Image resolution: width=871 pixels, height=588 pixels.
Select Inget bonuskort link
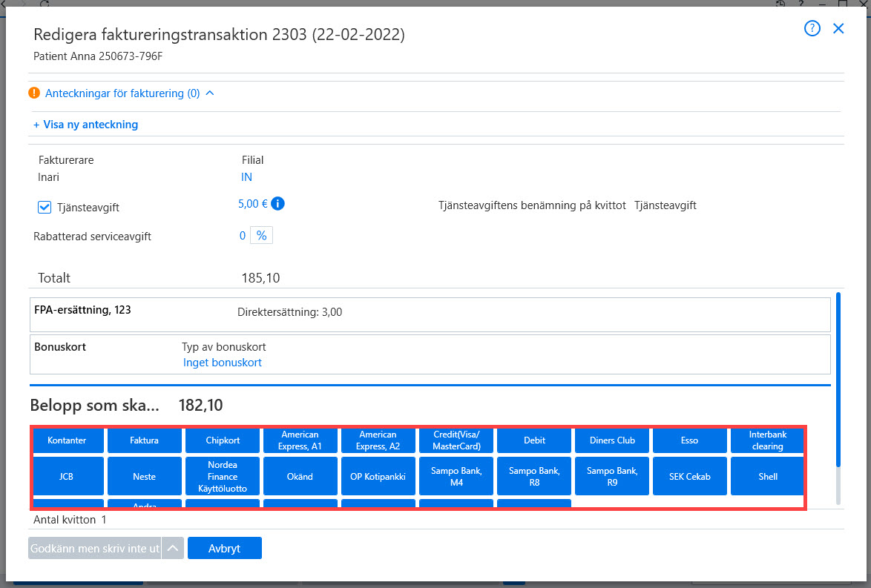[222, 363]
